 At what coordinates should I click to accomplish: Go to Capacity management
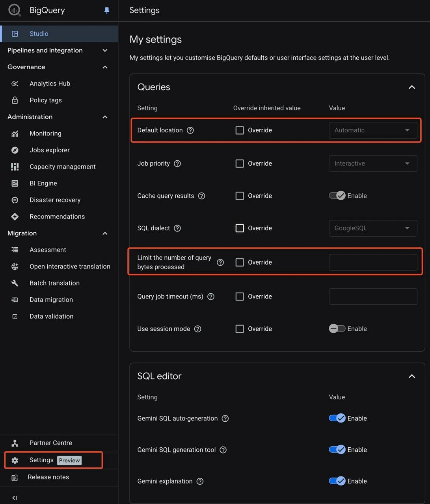63,167
